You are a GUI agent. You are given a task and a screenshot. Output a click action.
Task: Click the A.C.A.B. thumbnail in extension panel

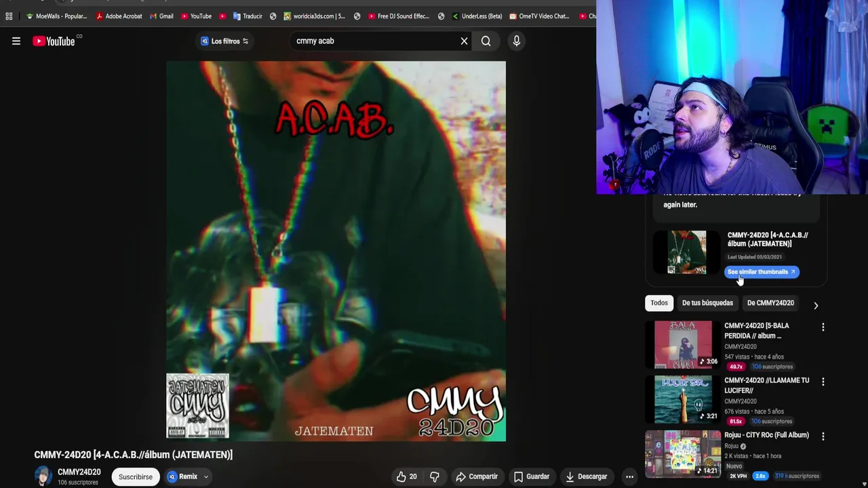686,252
